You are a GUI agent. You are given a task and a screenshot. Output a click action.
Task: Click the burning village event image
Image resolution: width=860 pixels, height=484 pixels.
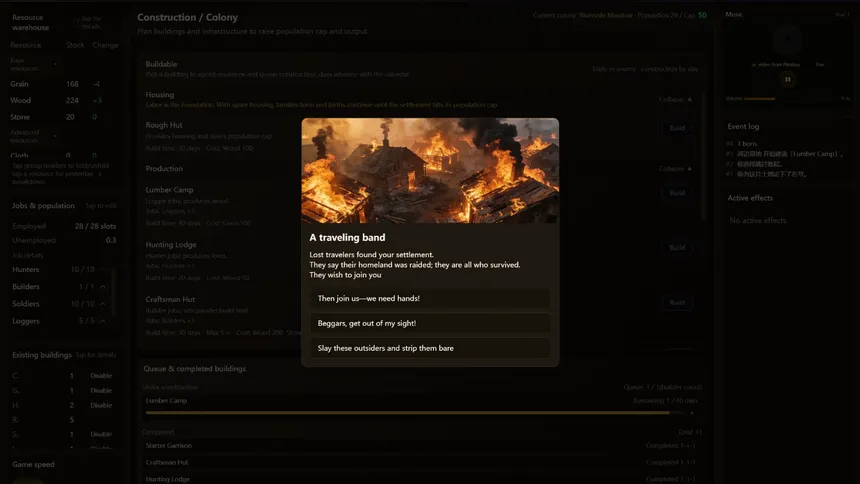430,171
